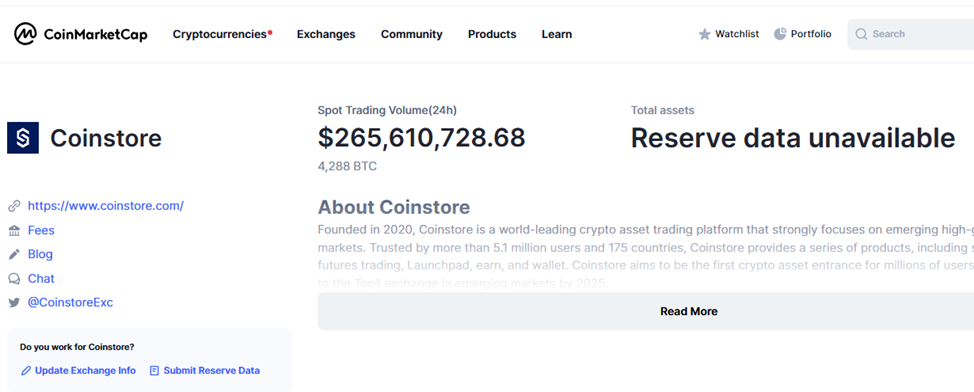Open the Exchanges menu

326,34
